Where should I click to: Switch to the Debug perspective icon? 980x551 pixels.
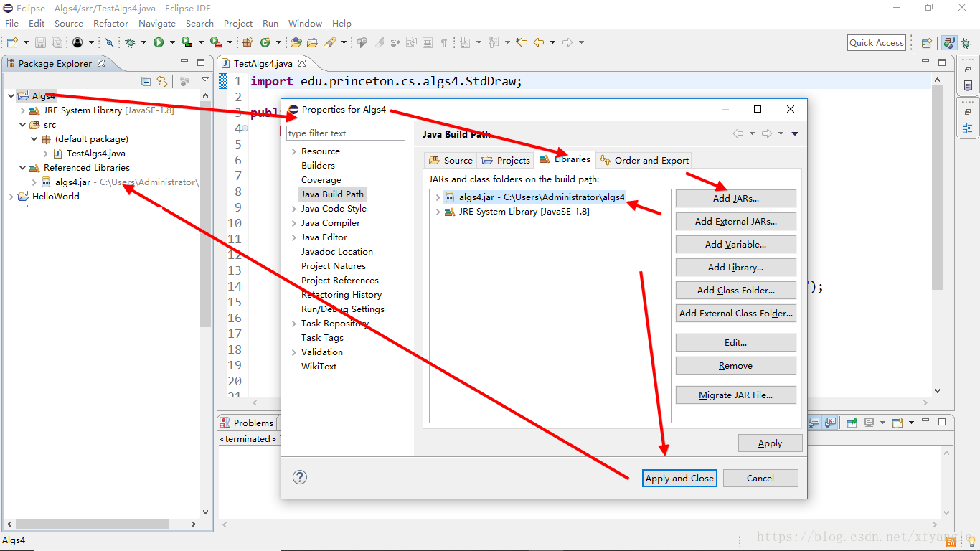coord(966,42)
